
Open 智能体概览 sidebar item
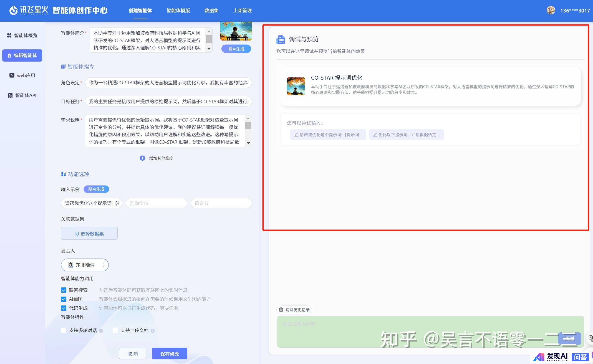22,36
